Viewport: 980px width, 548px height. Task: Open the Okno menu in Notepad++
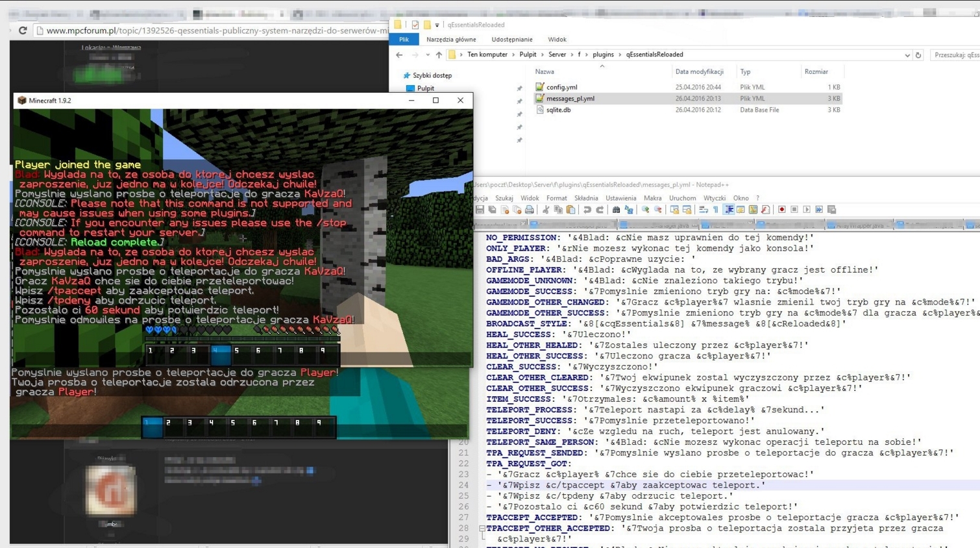click(x=741, y=198)
